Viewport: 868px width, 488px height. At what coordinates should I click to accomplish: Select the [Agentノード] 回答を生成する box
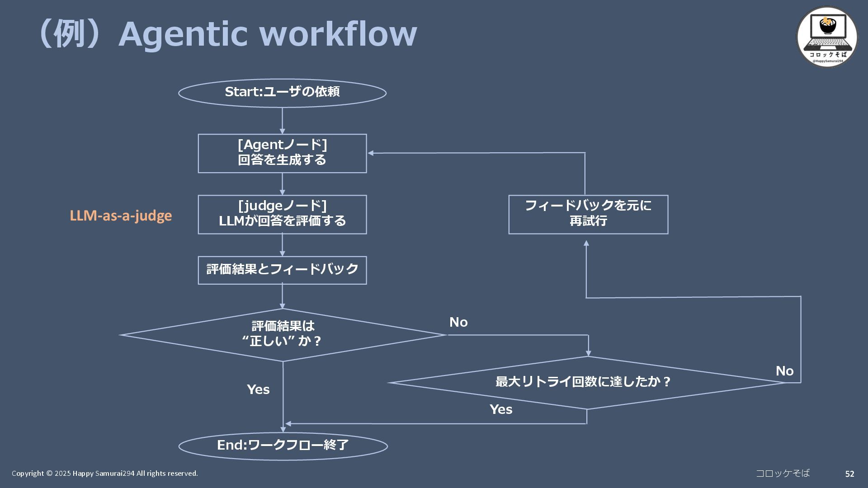(282, 153)
